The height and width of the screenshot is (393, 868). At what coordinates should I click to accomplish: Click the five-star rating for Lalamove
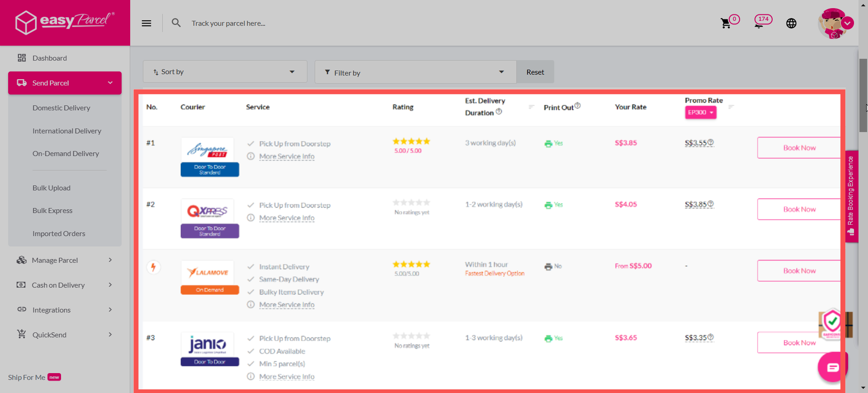point(411,264)
